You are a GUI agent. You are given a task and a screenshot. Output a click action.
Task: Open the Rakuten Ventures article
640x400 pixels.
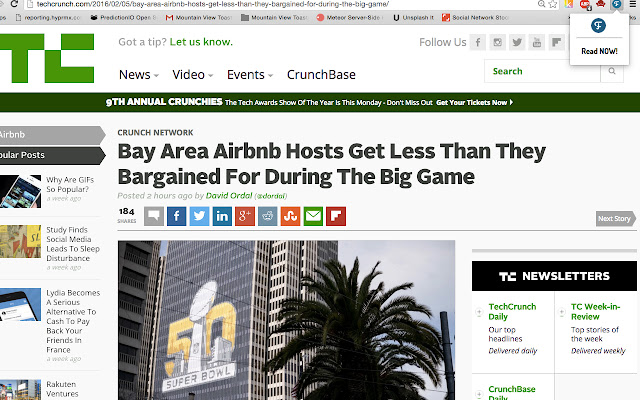click(62, 389)
